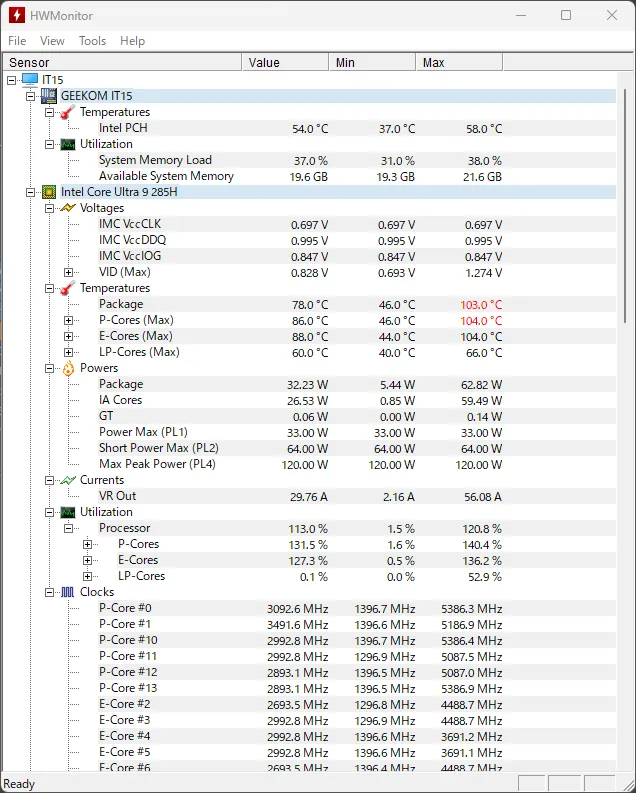Viewport: 636px width, 793px height.
Task: Collapse the Powers group
Action: click(49, 368)
